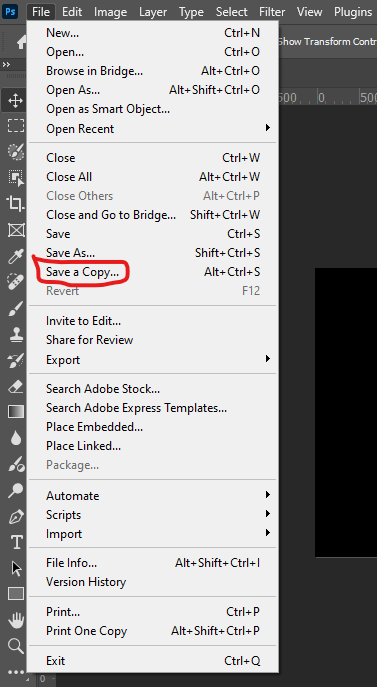Select the Blur tool
377x687 pixels.
[16, 438]
